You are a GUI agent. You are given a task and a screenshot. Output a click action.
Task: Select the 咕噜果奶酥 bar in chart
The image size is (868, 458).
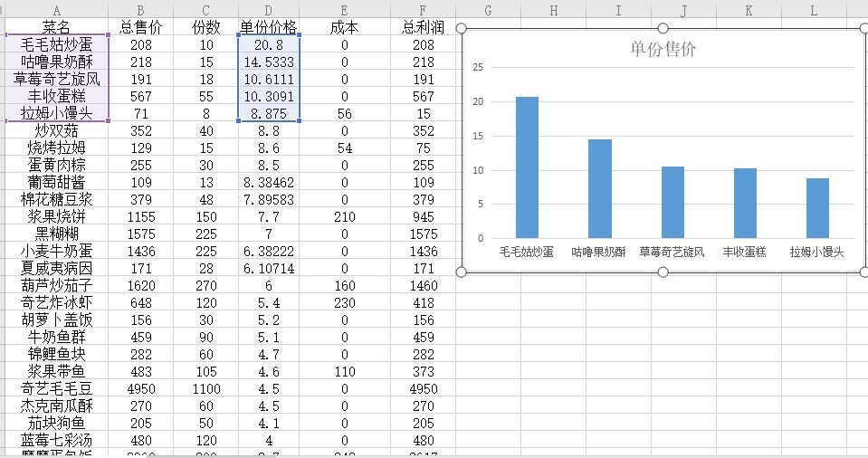click(599, 189)
